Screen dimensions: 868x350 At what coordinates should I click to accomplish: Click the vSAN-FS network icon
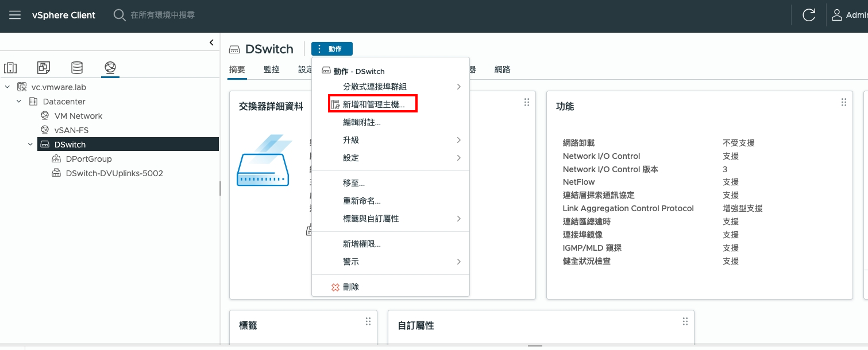point(45,130)
